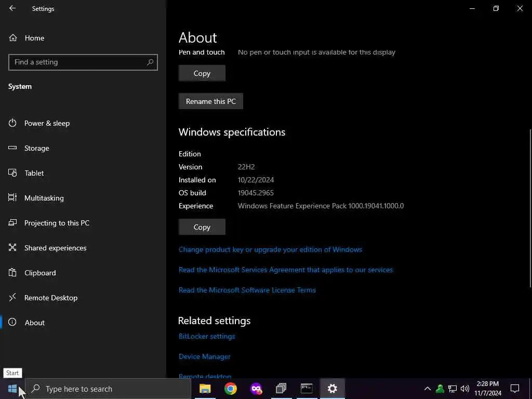Open the notification center icon

click(x=515, y=389)
